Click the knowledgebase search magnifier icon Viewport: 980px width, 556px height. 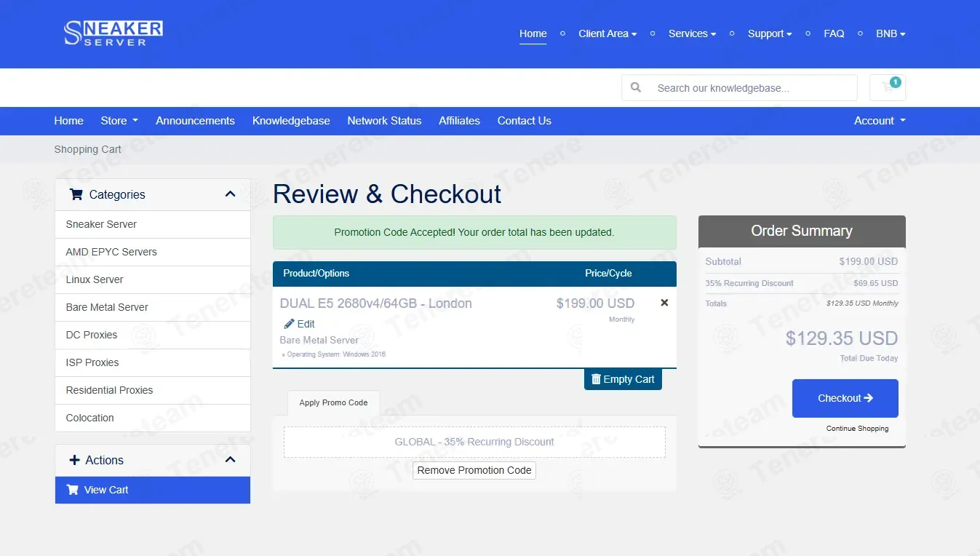coord(636,87)
